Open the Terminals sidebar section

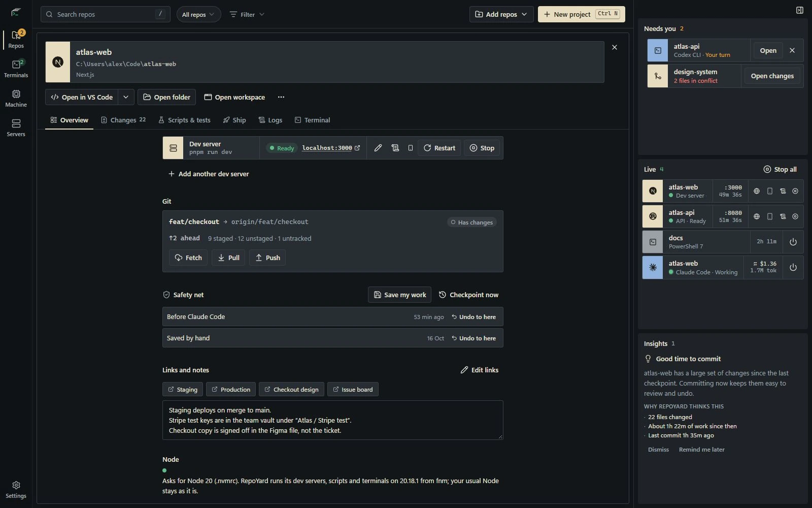click(x=16, y=69)
